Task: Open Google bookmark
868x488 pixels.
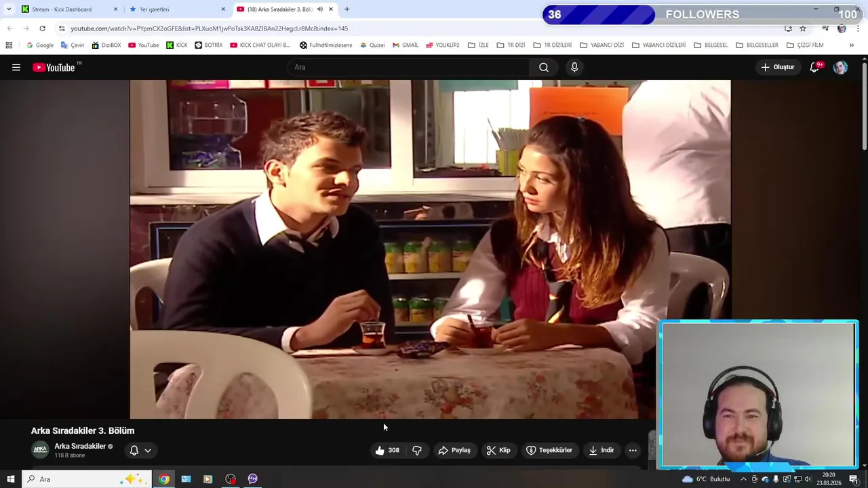Action: 40,45
